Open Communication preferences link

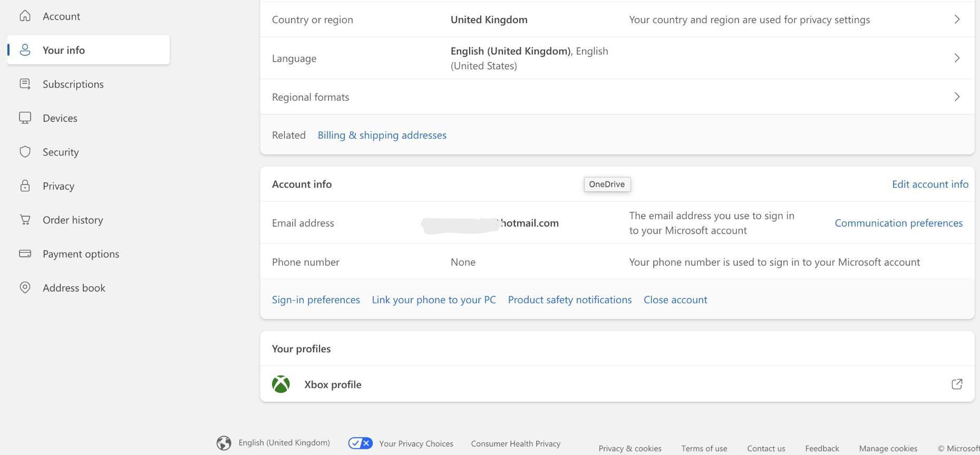(898, 223)
